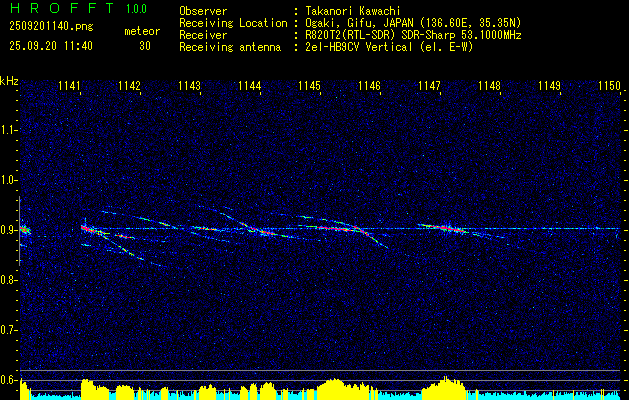This screenshot has width=629, height=400.
Task: Click time marker 1145
Action: coord(309,85)
